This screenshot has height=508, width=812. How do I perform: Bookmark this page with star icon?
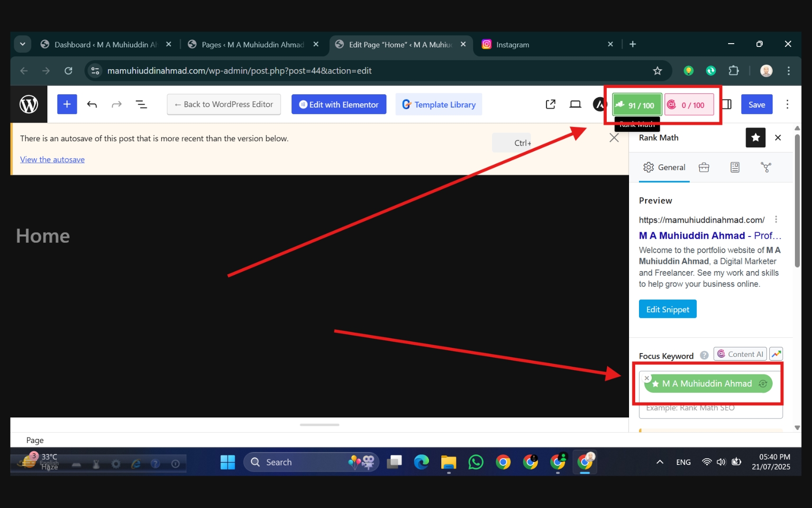tap(657, 71)
